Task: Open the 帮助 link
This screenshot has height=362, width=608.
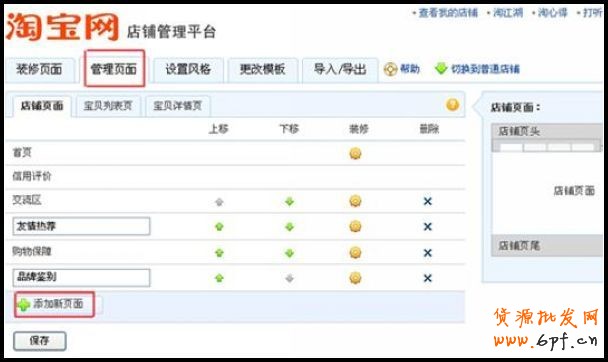Action: (402, 69)
